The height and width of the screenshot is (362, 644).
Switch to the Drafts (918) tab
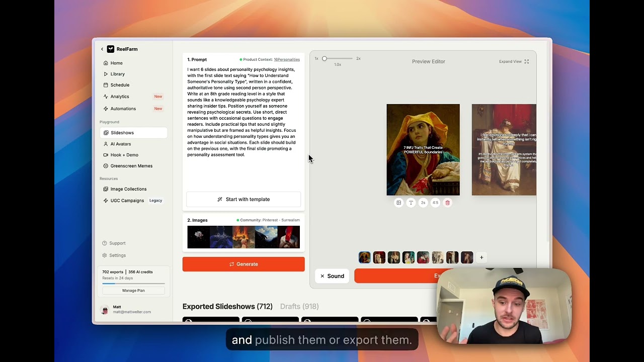[x=299, y=307]
